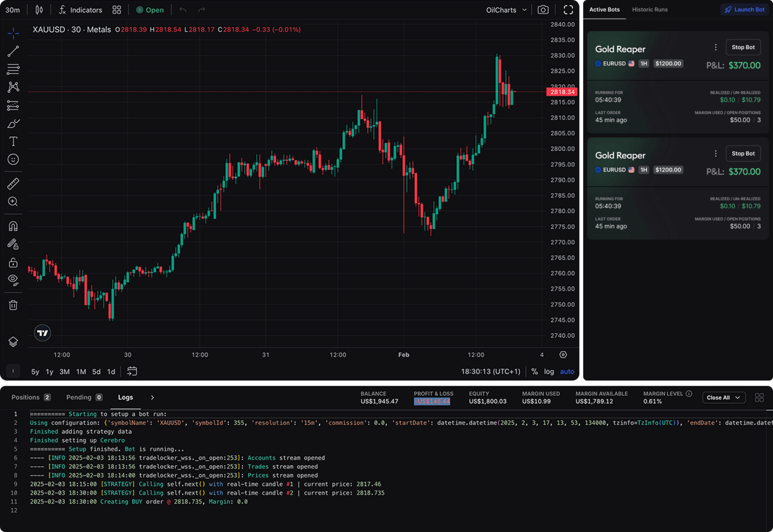Take a chart snapshot with camera icon
This screenshot has width=773, height=532.
click(x=543, y=10)
